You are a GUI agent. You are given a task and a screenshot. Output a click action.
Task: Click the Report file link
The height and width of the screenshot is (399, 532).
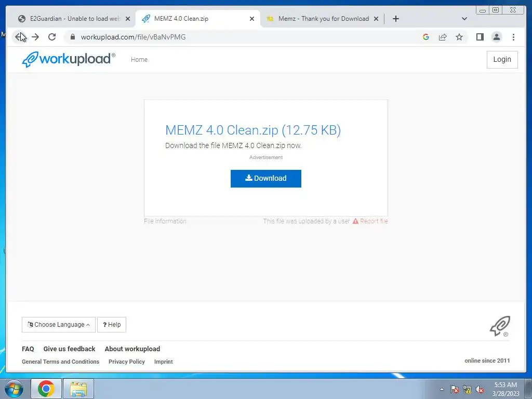[x=370, y=221]
